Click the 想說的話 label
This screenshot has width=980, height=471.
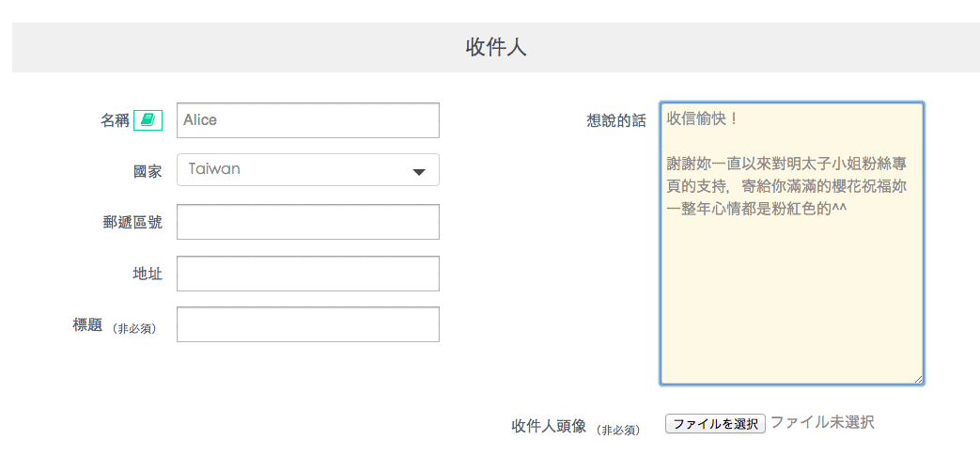click(x=615, y=120)
